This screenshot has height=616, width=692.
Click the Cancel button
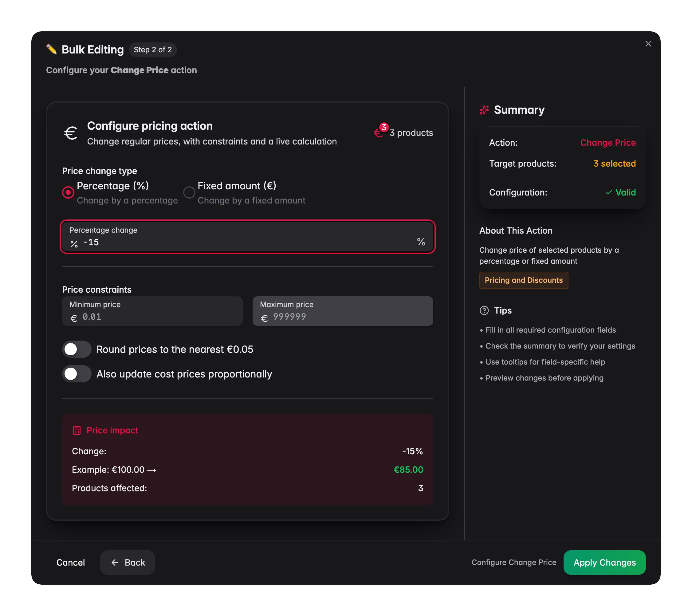[70, 562]
